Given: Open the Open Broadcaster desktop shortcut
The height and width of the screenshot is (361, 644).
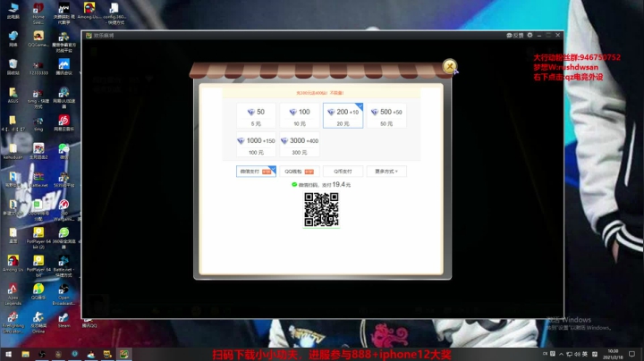Looking at the screenshot, I should (x=64, y=294).
